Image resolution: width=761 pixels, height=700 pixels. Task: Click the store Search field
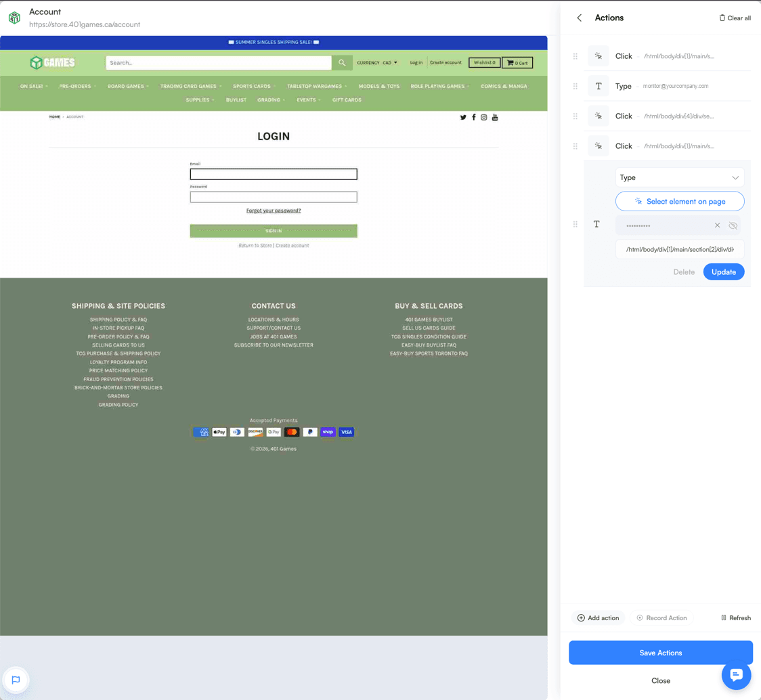pyautogui.click(x=219, y=63)
